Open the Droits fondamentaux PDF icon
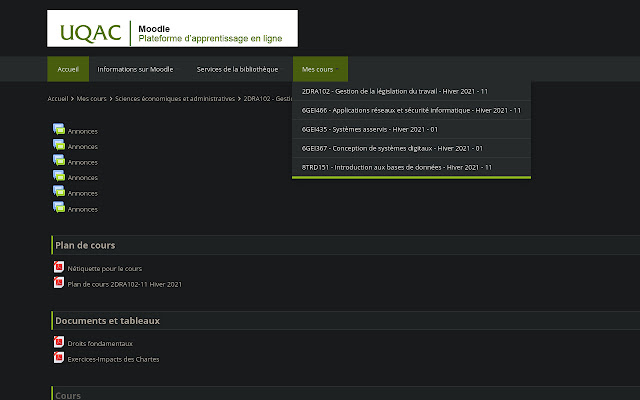The width and height of the screenshot is (640, 400). (59, 343)
